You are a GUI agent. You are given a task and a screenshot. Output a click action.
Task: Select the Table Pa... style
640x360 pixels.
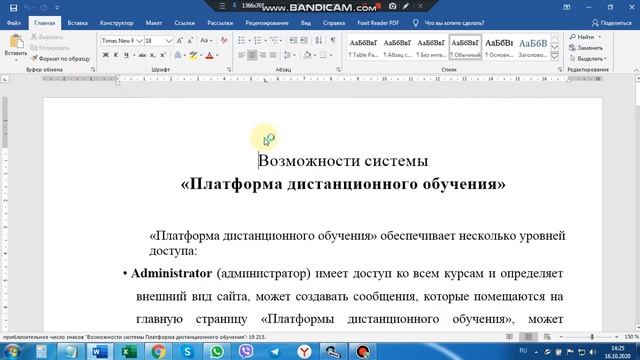pos(363,48)
